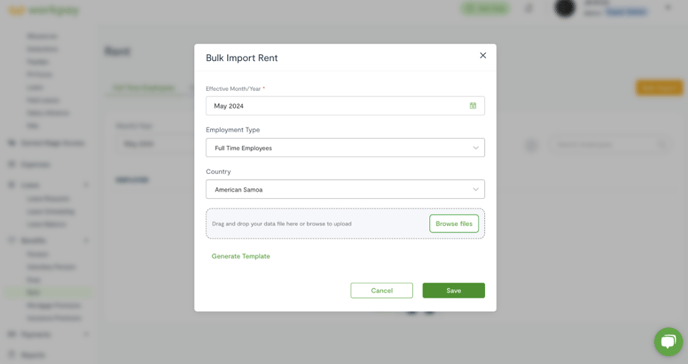Click the user profile avatar

click(565, 8)
